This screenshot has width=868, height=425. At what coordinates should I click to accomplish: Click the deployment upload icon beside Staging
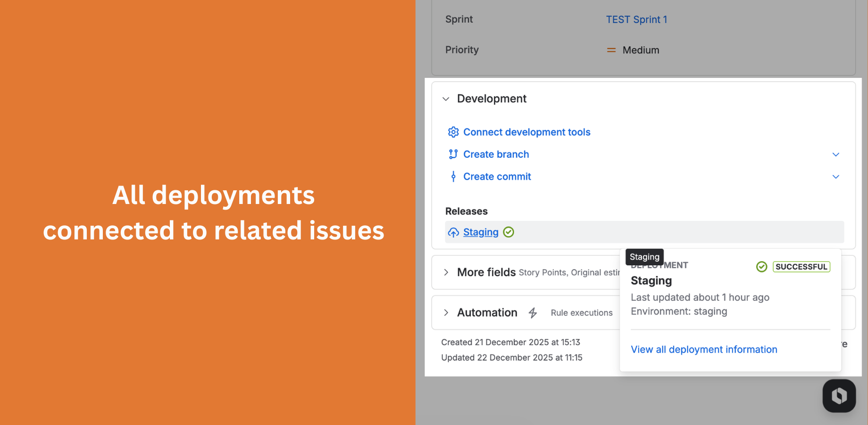tap(453, 232)
